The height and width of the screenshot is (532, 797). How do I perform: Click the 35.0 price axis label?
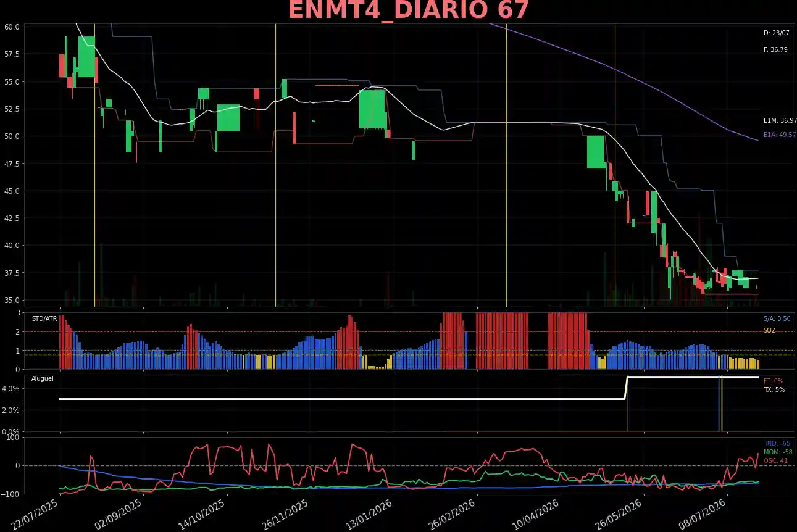(12, 300)
